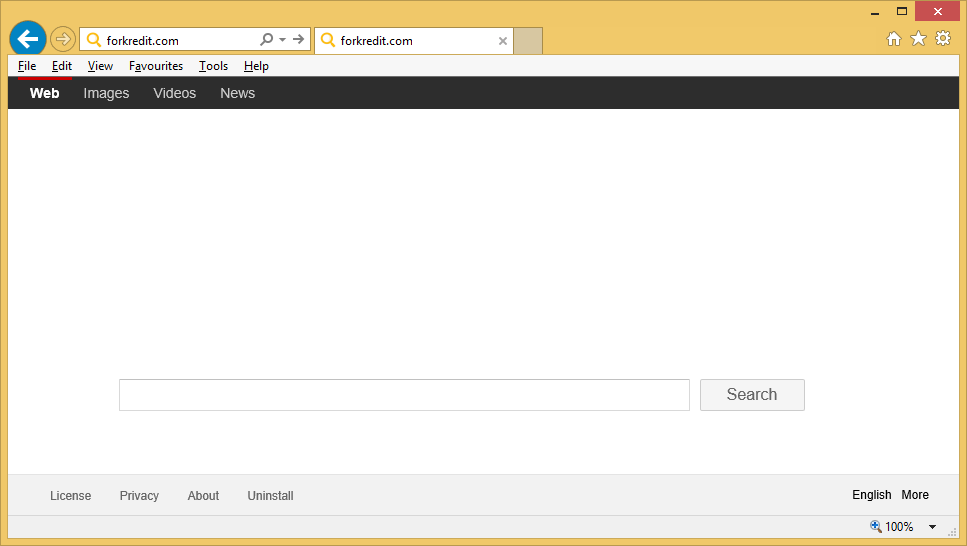967x546 pixels.
Task: Open the Privacy link in footer
Action: click(139, 496)
